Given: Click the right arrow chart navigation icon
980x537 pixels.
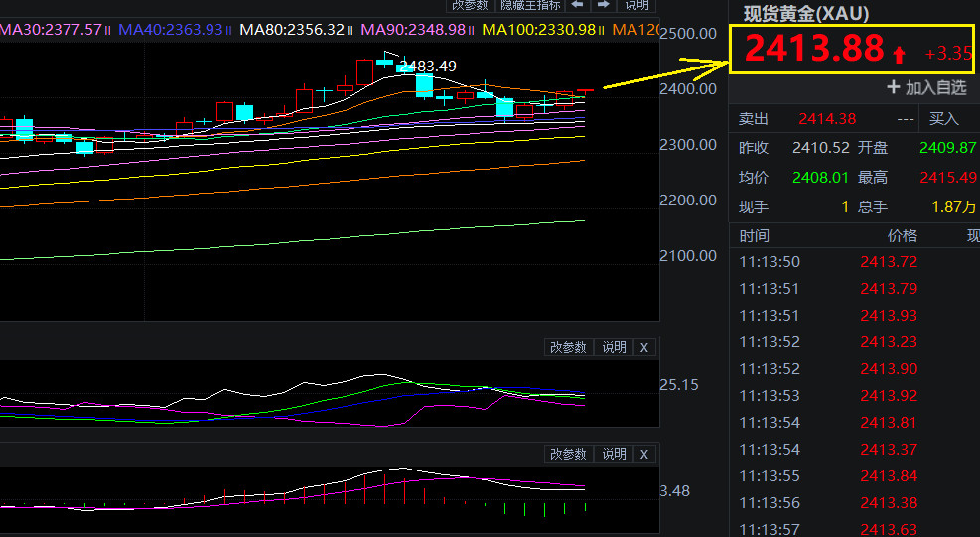Looking at the screenshot, I should pos(602,5).
